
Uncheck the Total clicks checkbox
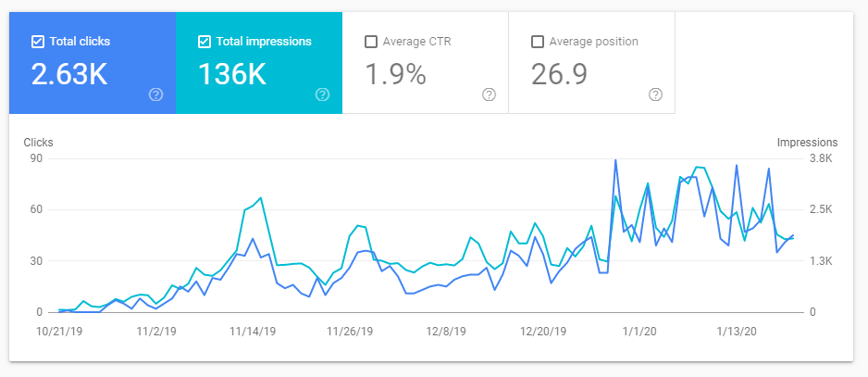[x=38, y=42]
